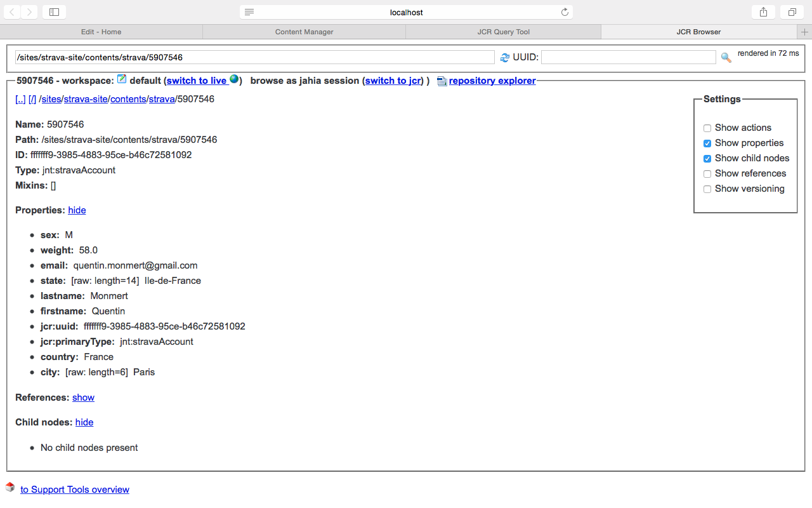812x508 pixels.
Task: Click the show all tabs icon
Action: pyautogui.click(x=792, y=12)
